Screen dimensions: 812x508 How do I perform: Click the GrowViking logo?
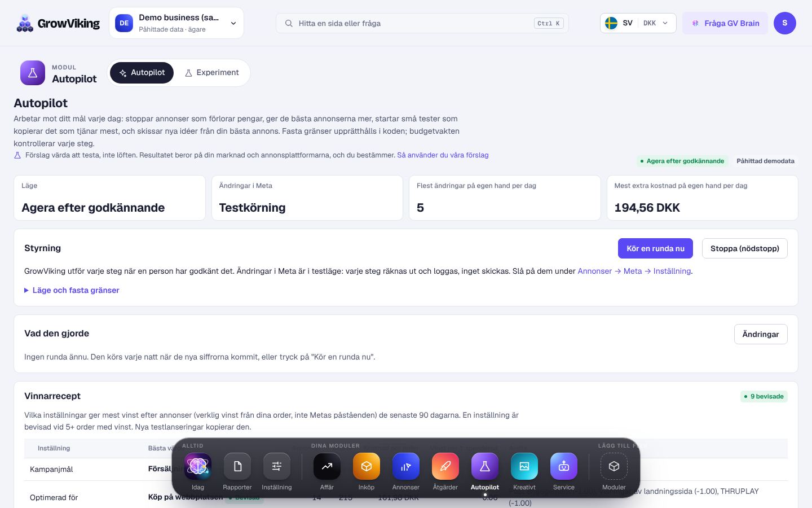58,23
